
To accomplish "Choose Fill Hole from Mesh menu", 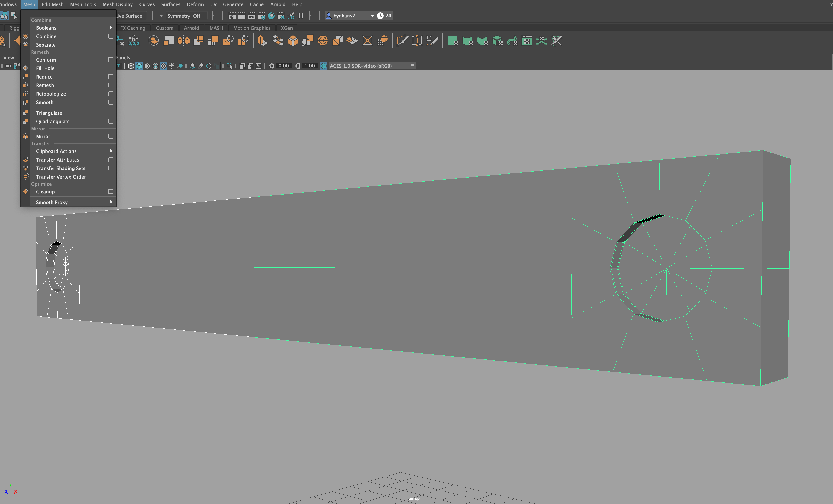I will tap(45, 68).
